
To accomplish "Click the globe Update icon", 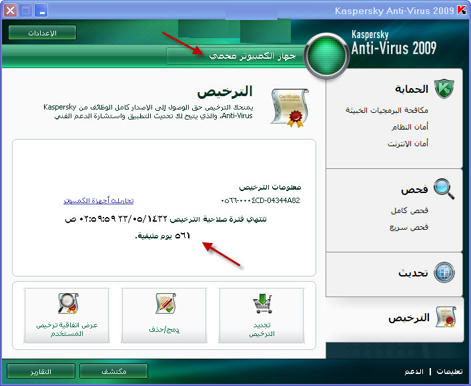I will click(444, 273).
